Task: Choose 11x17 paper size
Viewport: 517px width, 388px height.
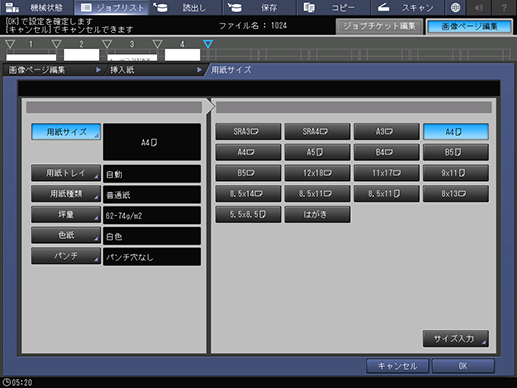Action: (x=387, y=173)
